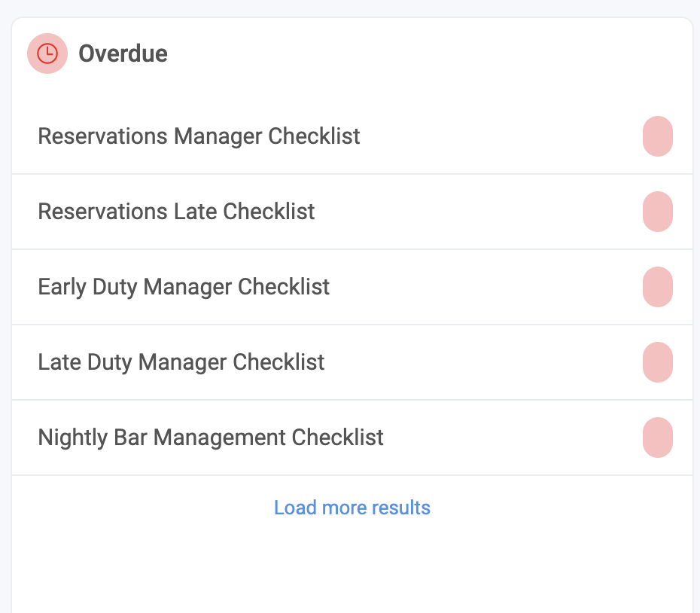Open the Reservations Manager Checklist
This screenshot has width=700, height=613.
pyautogui.click(x=199, y=136)
